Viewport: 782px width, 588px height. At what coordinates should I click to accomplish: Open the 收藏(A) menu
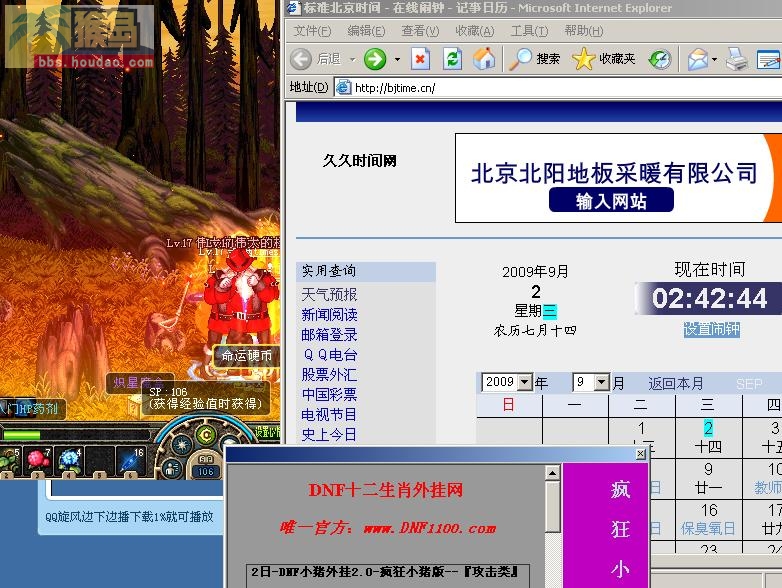(x=475, y=31)
